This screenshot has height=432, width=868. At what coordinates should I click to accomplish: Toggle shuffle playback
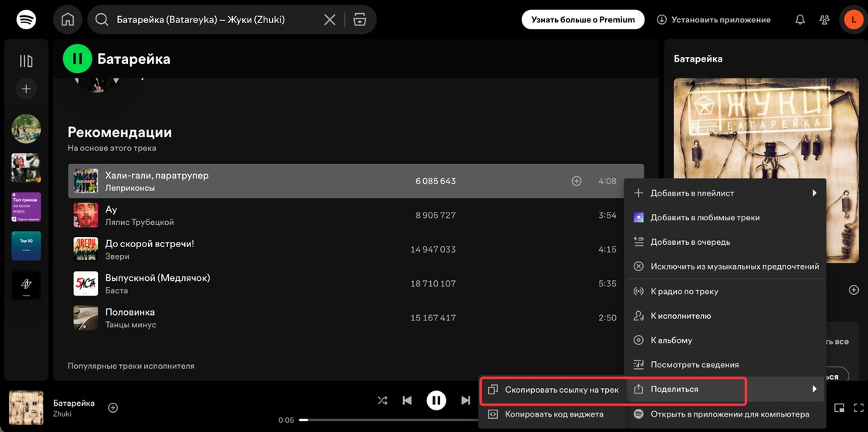coord(382,400)
